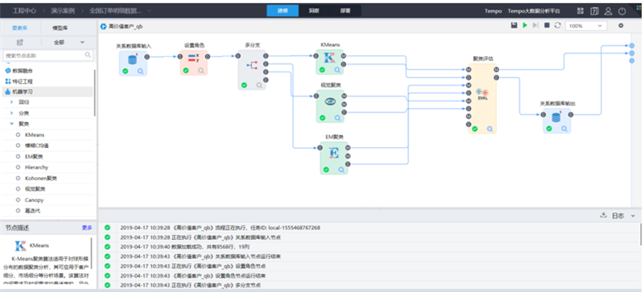Expand the 分类 category
Viewport: 644px width, 292px height.
(x=12, y=113)
